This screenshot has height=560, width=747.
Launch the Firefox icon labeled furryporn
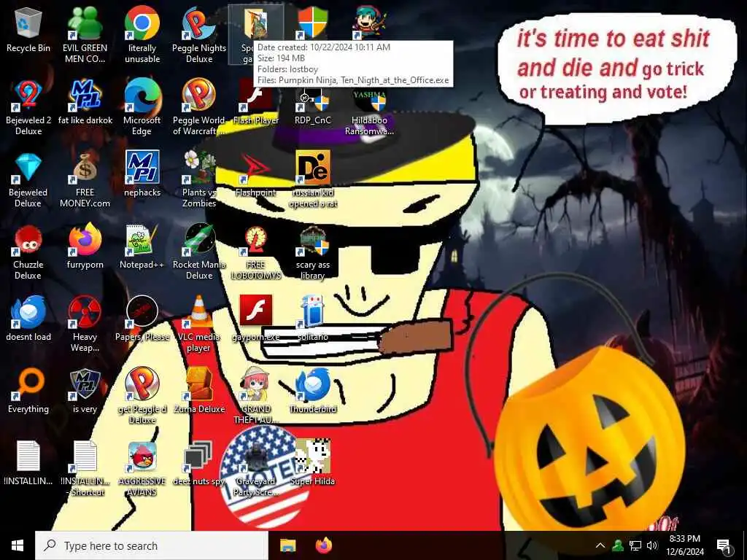coord(85,246)
